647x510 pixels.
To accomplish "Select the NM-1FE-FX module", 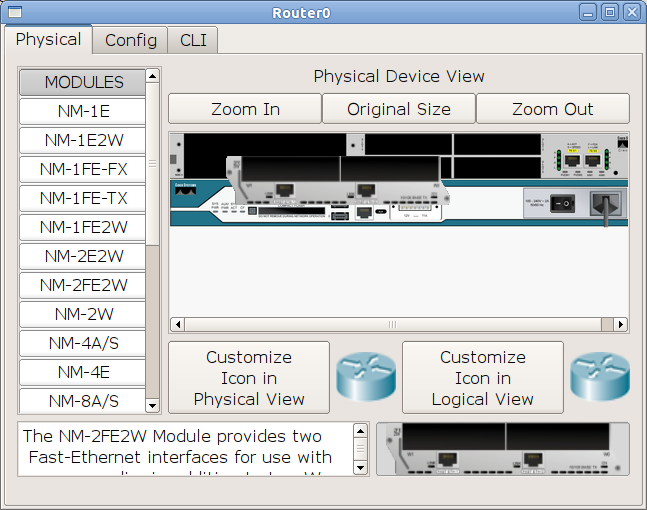I will coord(83,169).
